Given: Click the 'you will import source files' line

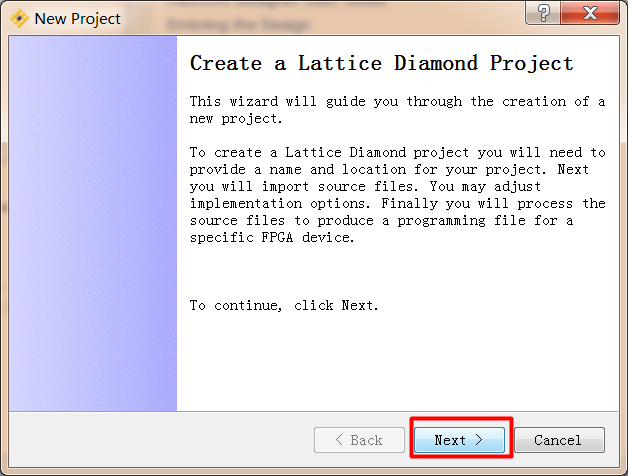Looking at the screenshot, I should 365,186.
